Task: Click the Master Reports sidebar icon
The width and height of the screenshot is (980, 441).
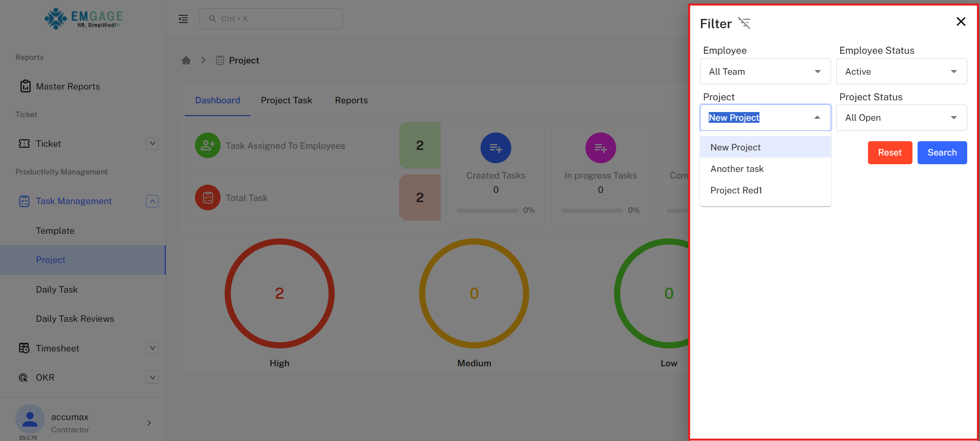Action: point(25,86)
